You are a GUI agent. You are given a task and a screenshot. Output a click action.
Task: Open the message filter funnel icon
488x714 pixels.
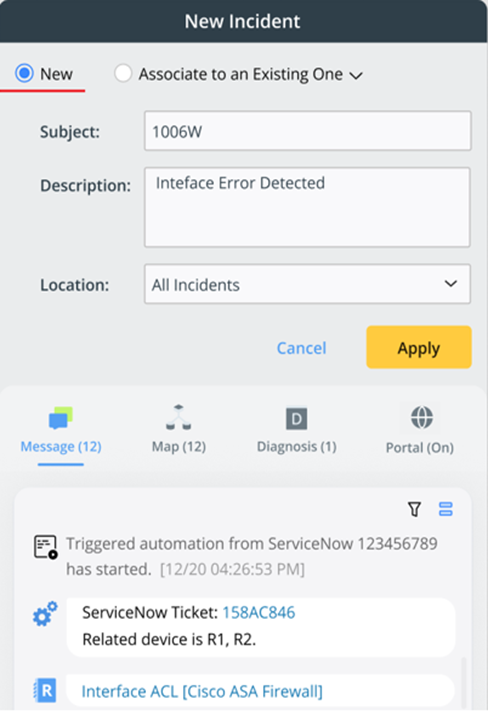click(414, 509)
